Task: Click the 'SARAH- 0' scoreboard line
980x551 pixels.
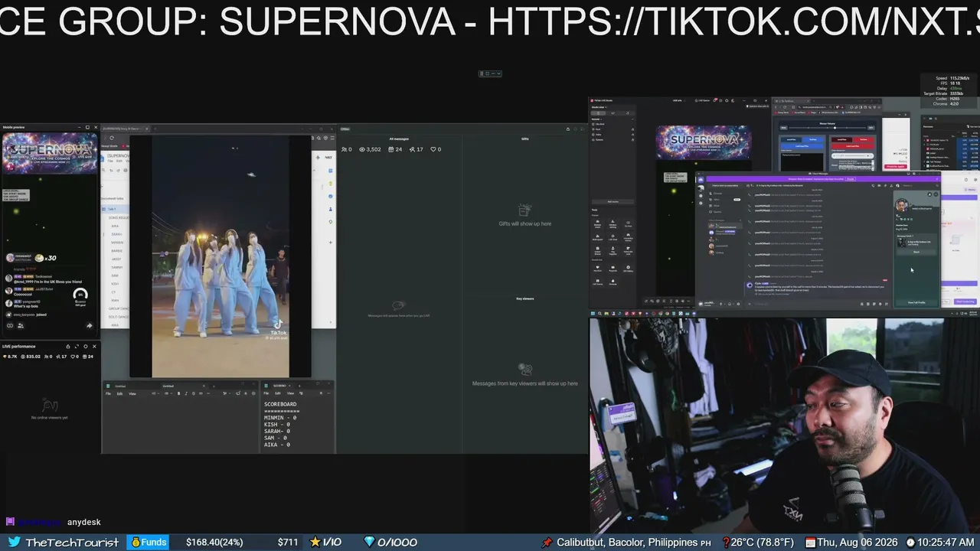Action: tap(279, 431)
